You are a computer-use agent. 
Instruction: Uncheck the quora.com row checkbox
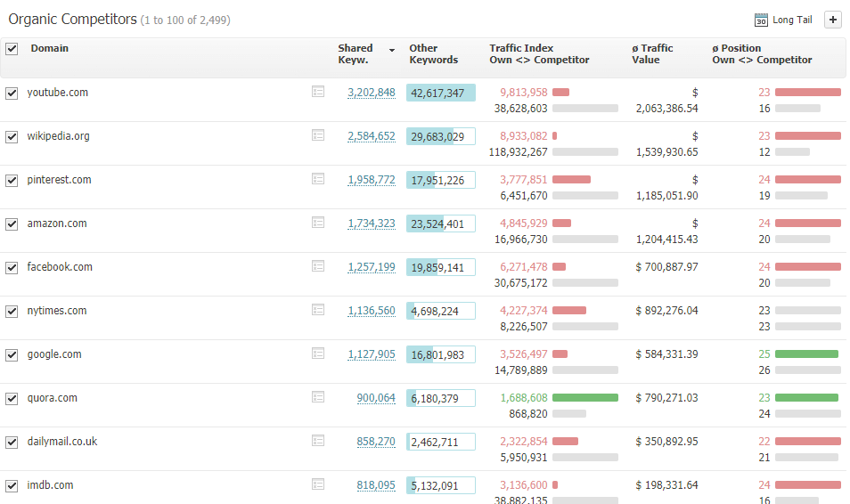pos(12,398)
